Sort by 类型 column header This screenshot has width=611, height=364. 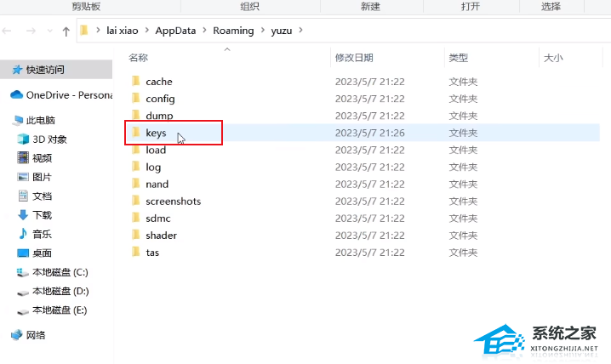pos(458,58)
